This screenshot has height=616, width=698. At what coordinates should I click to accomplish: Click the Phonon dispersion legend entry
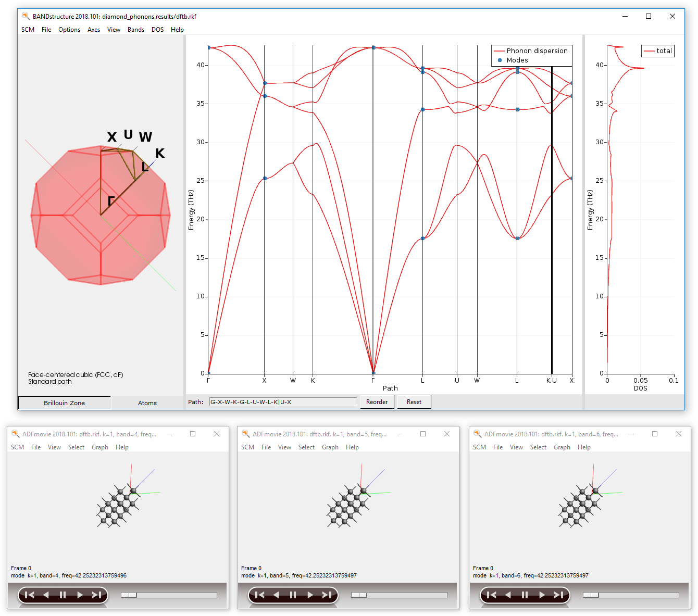pos(531,51)
